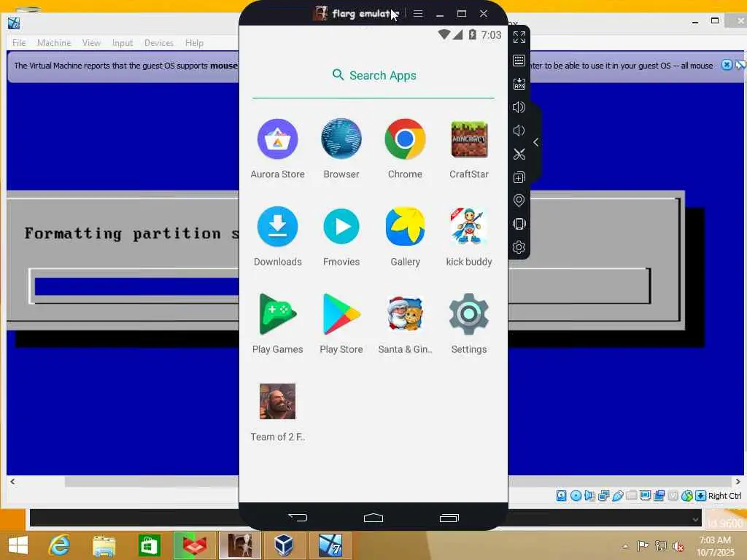Click the scissors screenshot icon
Image resolution: width=747 pixels, height=560 pixels.
(519, 154)
